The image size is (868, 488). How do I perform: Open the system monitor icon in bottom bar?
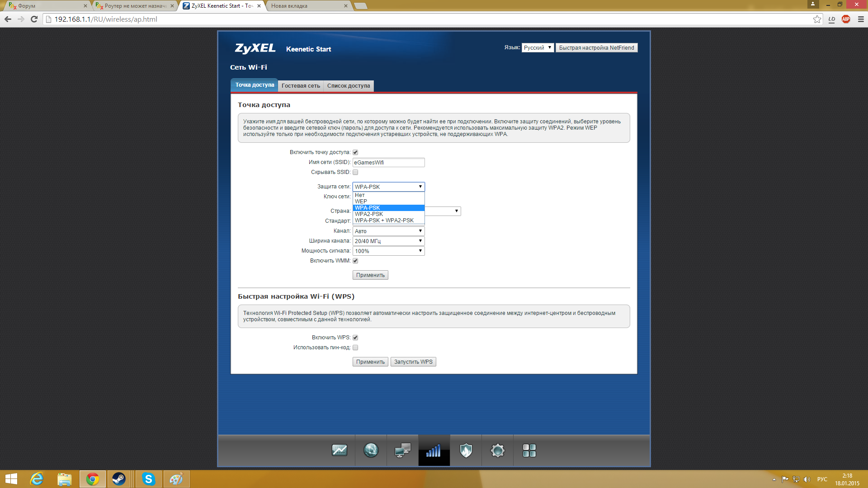[x=339, y=450]
